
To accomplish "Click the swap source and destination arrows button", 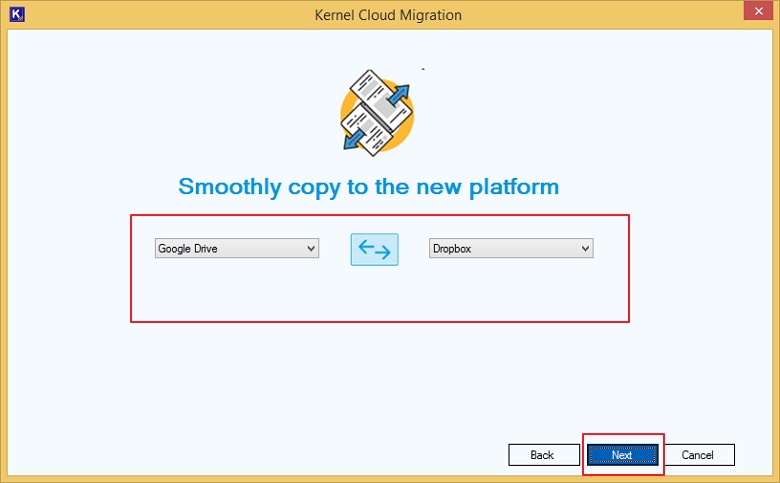I will pyautogui.click(x=374, y=249).
